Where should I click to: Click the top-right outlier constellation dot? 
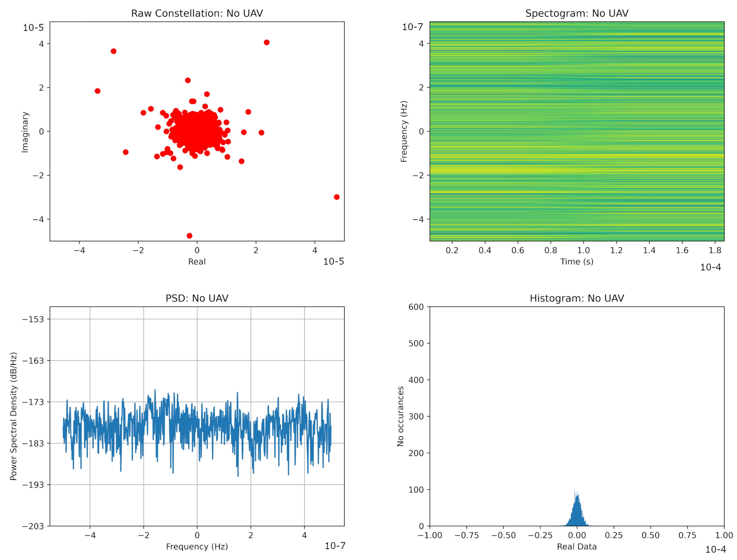[266, 42]
